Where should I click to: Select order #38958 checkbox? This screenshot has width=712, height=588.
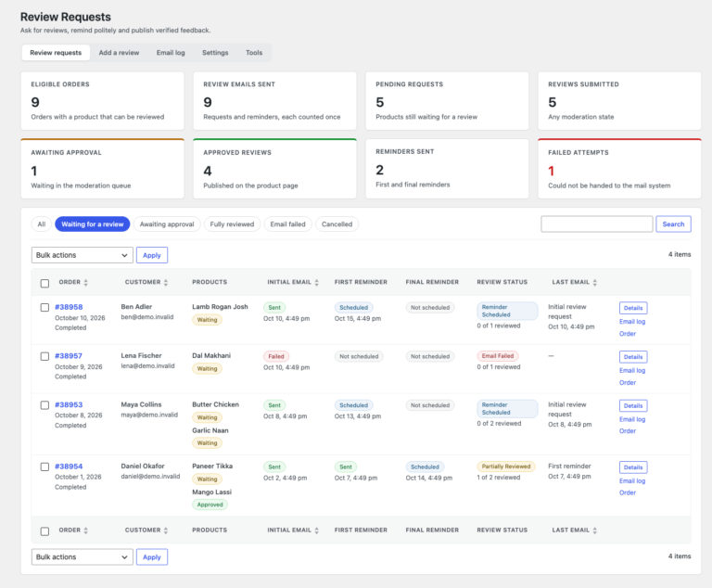(44, 307)
